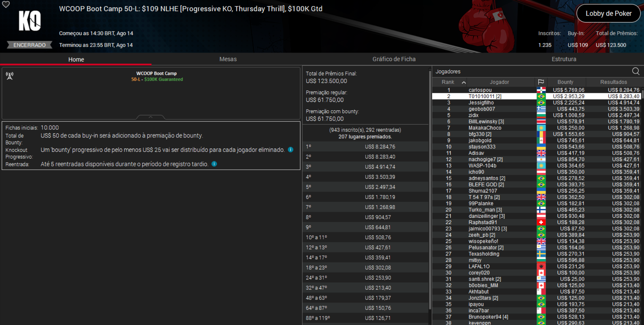The image size is (644, 325).
Task: Open the Estrutura tab
Action: tap(564, 59)
